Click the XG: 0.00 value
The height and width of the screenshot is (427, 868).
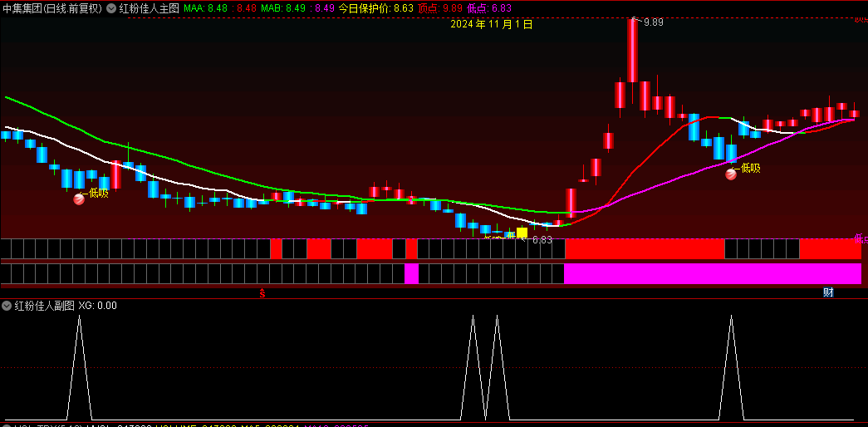[97, 306]
